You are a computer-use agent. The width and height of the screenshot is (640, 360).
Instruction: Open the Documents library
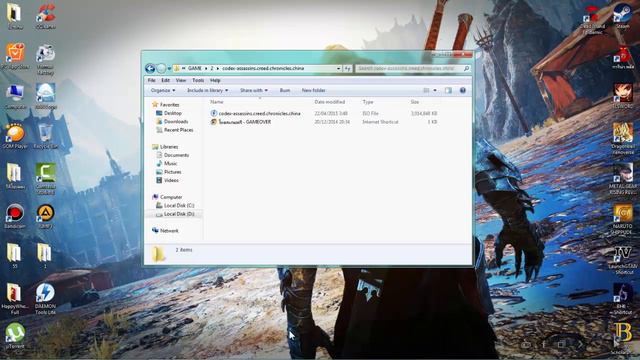point(176,155)
